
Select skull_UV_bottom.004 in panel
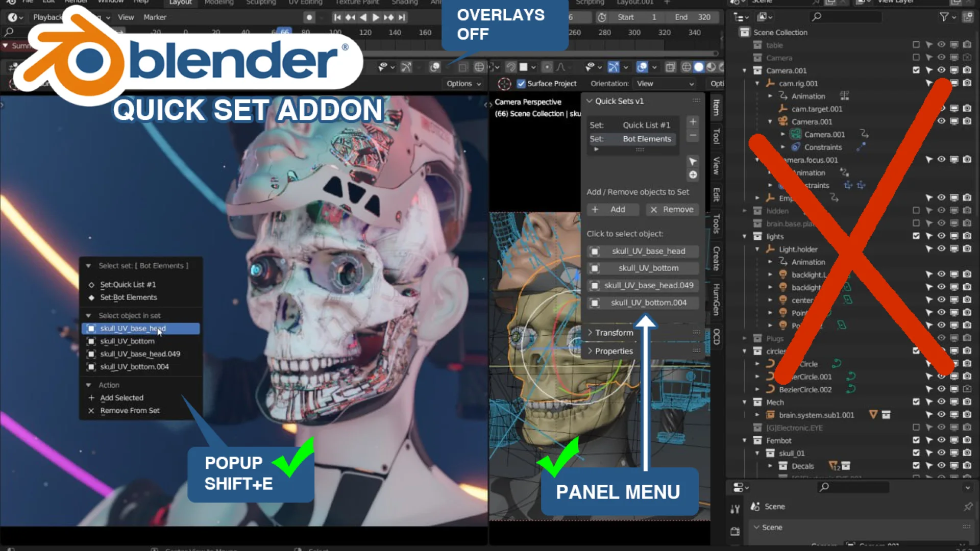point(643,303)
